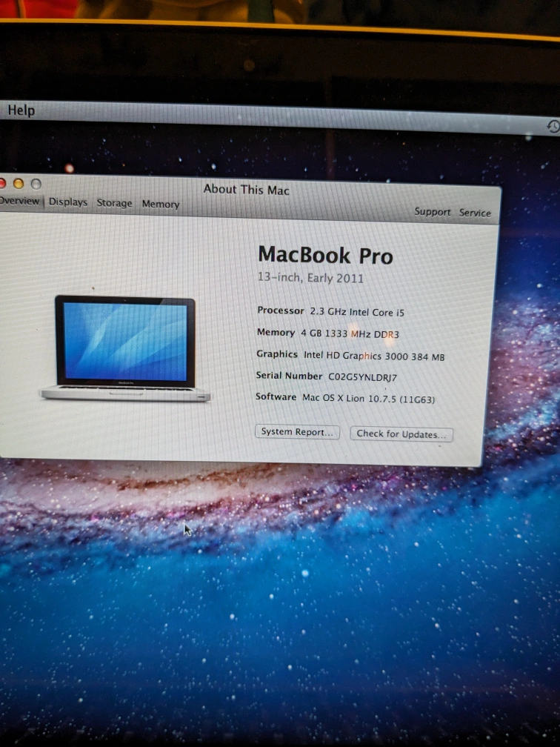This screenshot has width=560, height=747.
Task: Minimize the About This Mac window
Action: [x=19, y=184]
